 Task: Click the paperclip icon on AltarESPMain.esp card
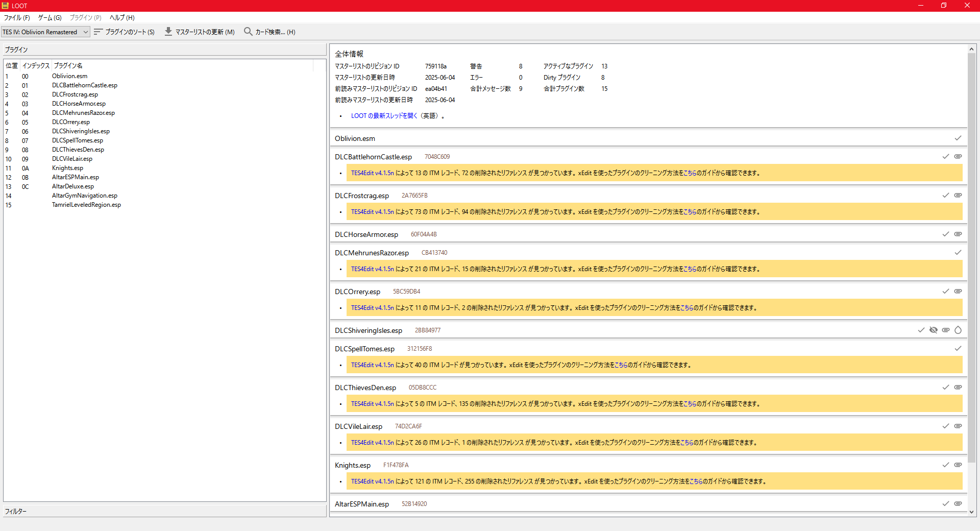958,504
